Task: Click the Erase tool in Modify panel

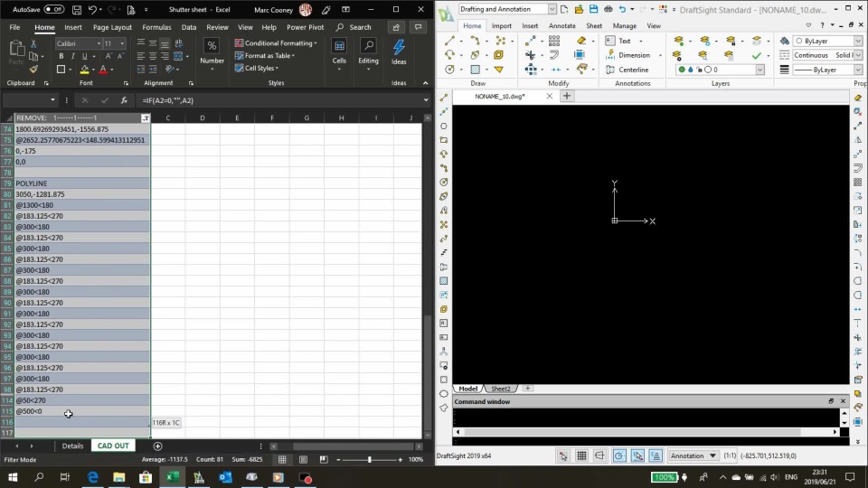Action: pyautogui.click(x=580, y=41)
